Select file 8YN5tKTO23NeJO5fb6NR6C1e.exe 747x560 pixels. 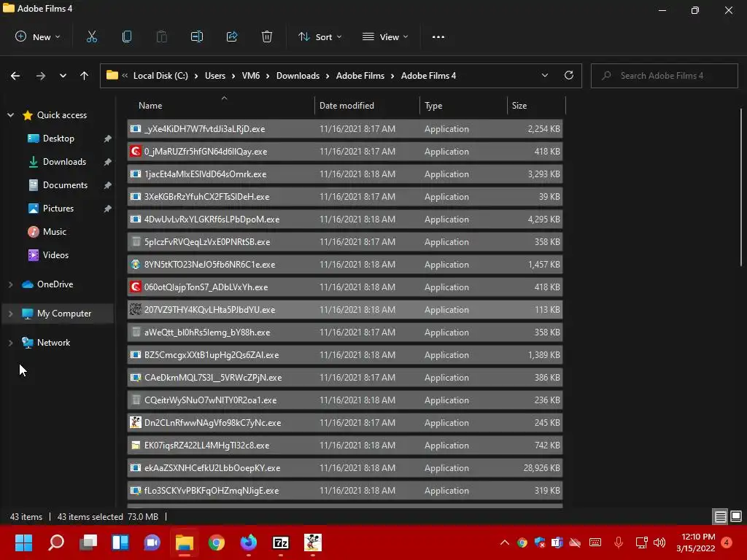345,264
